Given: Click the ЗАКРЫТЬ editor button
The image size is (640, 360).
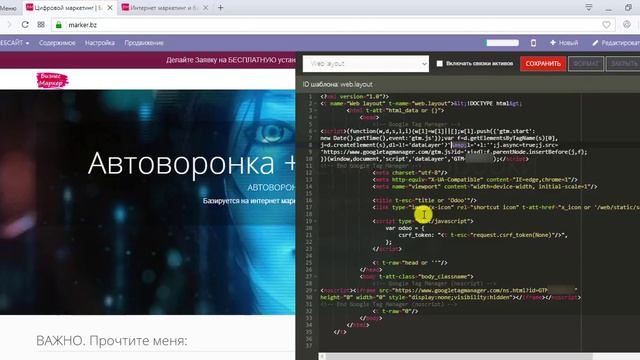Looking at the screenshot, I should tap(623, 64).
